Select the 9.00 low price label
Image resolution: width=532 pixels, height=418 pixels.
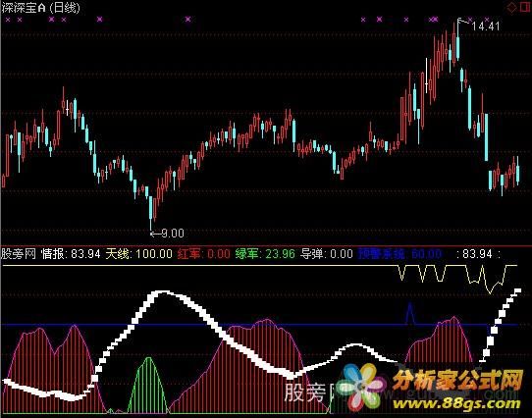pyautogui.click(x=173, y=234)
